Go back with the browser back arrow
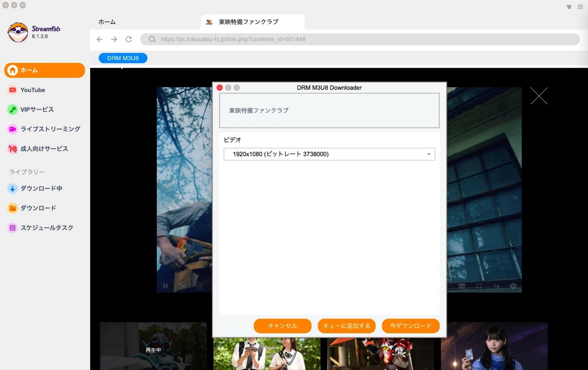This screenshot has width=588, height=370. pyautogui.click(x=100, y=39)
